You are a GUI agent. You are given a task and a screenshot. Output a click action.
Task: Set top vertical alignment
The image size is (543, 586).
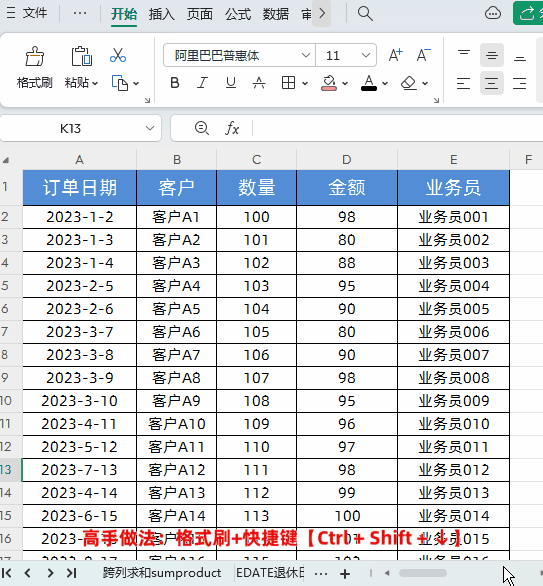click(x=464, y=55)
